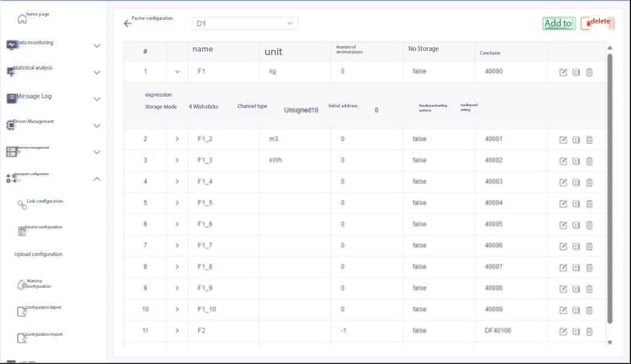Click the 40005 value in row F1_6
Screen dimensions: 631x364
click(494, 224)
